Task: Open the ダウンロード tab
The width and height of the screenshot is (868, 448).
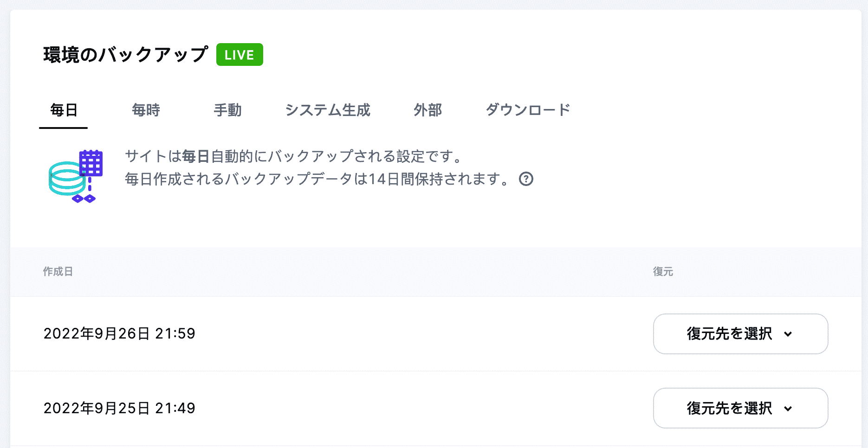Action: point(528,110)
